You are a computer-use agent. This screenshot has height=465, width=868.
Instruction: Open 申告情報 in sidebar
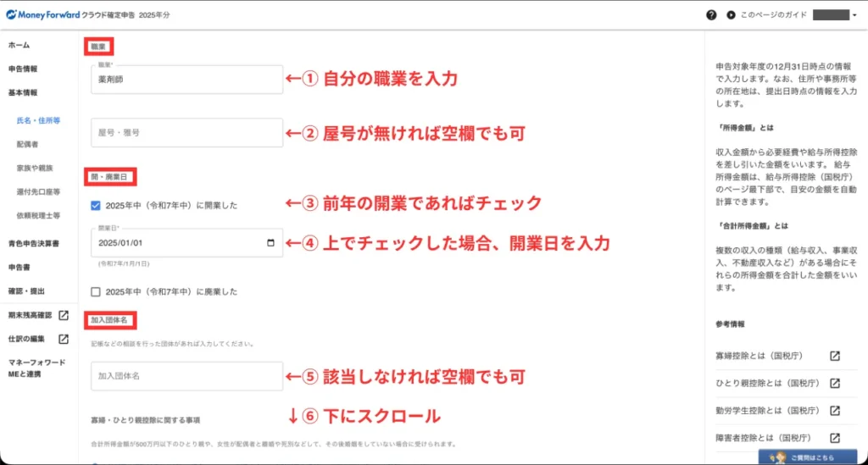23,69
